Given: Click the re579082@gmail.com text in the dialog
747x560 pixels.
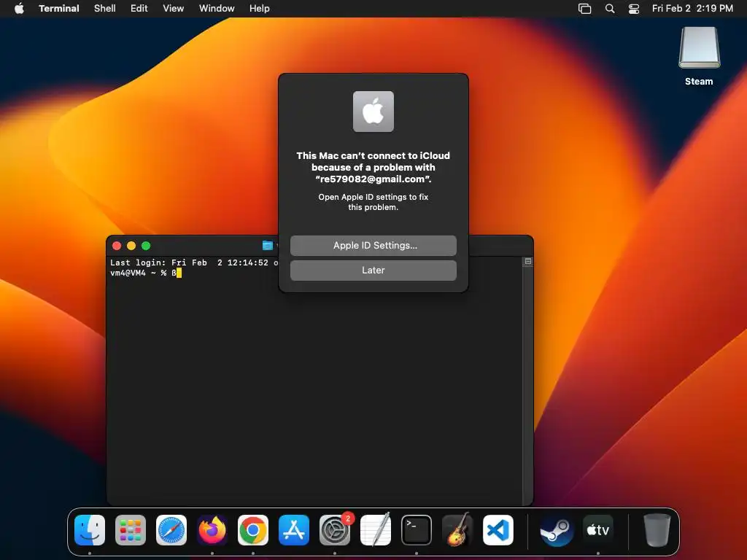Looking at the screenshot, I should [373, 179].
